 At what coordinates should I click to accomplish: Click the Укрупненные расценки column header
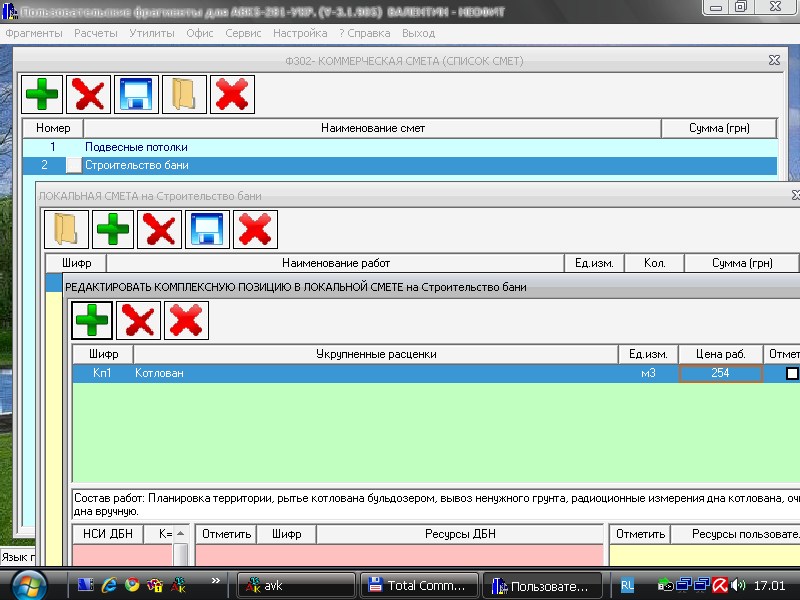pos(376,354)
